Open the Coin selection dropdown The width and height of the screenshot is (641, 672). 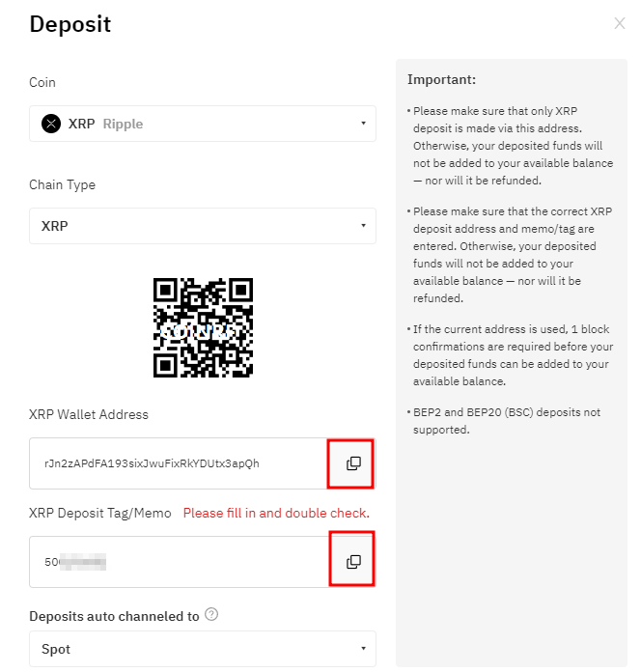pos(203,124)
